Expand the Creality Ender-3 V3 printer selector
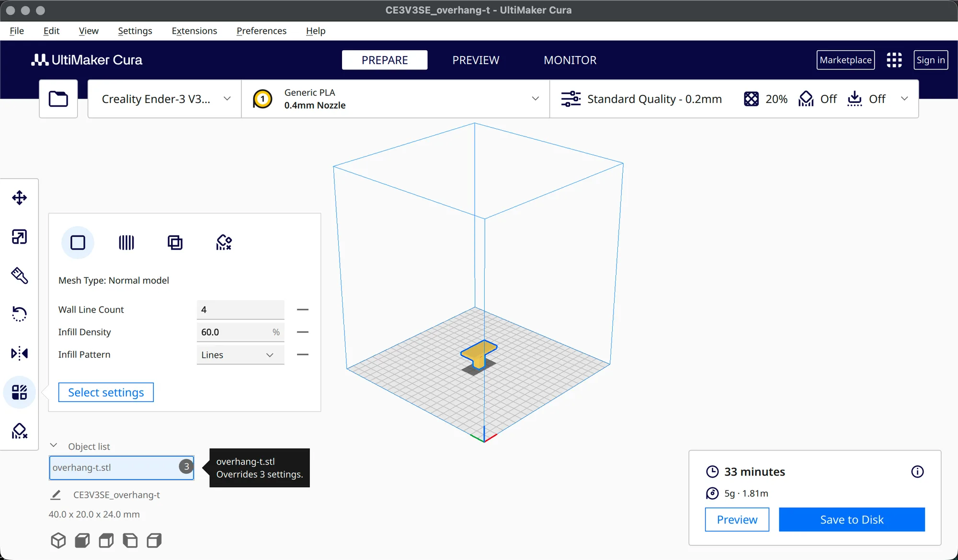958x560 pixels. [164, 99]
